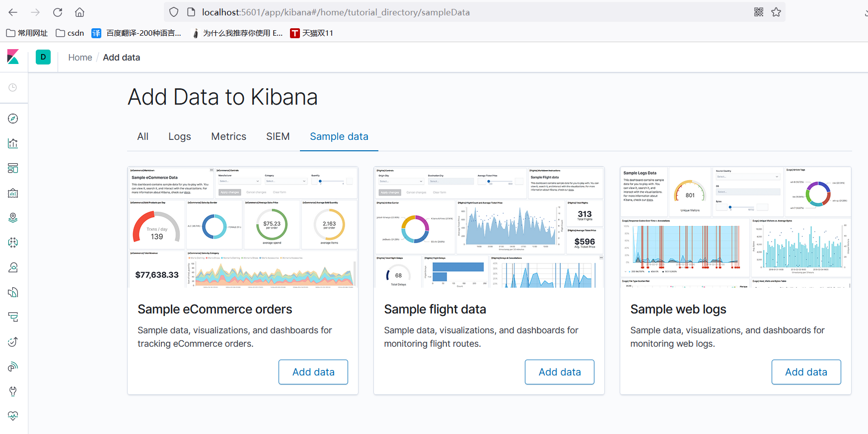Open Stack Monitoring heartbeat icon
This screenshot has height=434, width=868.
pyautogui.click(x=13, y=416)
